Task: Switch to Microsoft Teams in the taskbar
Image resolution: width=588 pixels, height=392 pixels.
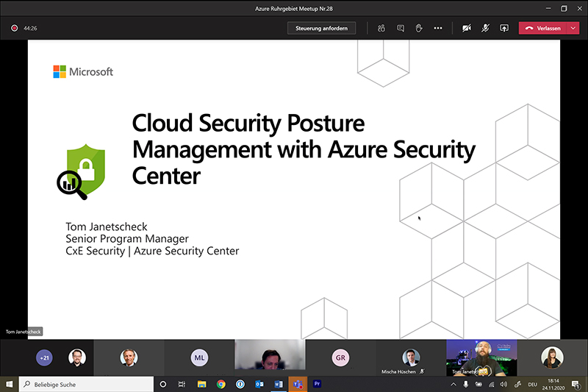Action: coord(298,384)
